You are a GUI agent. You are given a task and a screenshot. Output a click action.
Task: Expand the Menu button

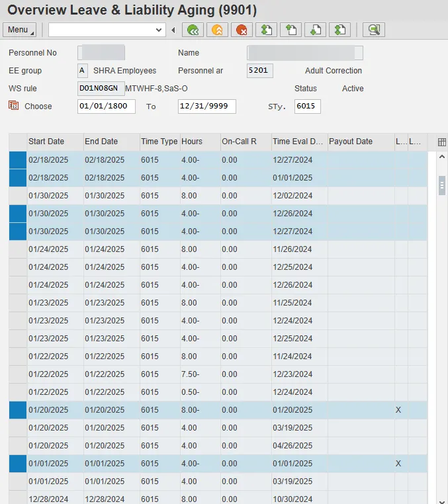pos(20,30)
